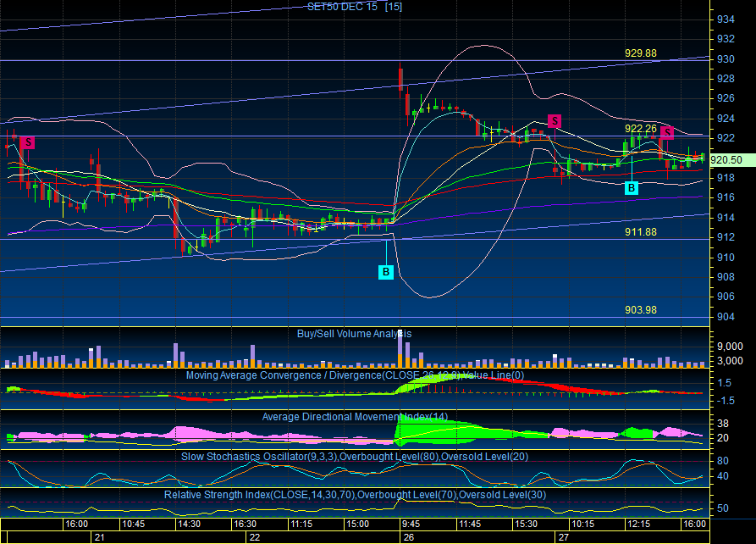Click the 934 price axis label

(x=726, y=19)
